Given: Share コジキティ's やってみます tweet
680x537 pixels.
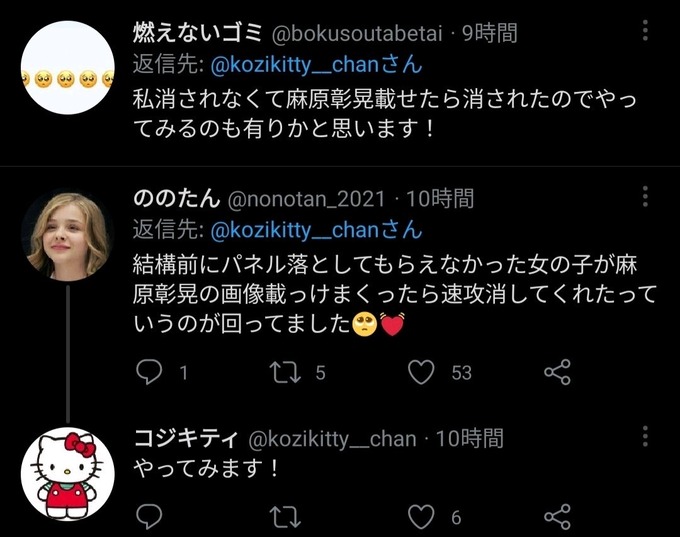Looking at the screenshot, I should click(557, 517).
